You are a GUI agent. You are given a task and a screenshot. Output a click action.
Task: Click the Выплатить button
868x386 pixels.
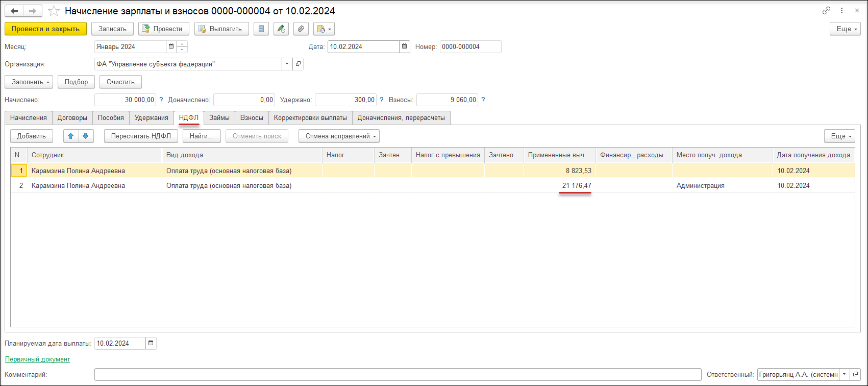click(221, 29)
